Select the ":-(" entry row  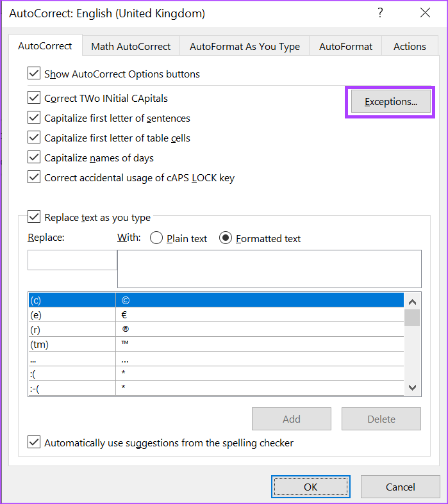tap(216, 388)
